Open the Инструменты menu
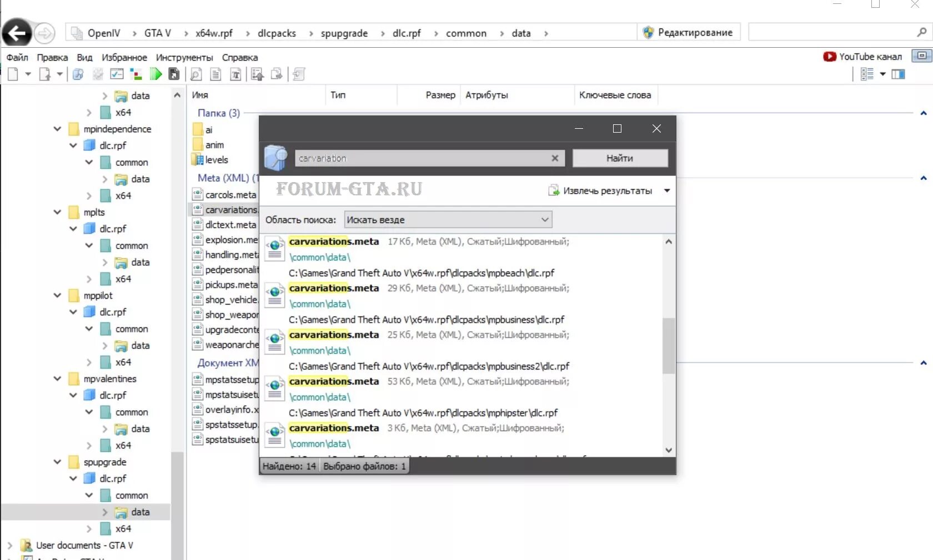This screenshot has width=933, height=560. (x=184, y=57)
